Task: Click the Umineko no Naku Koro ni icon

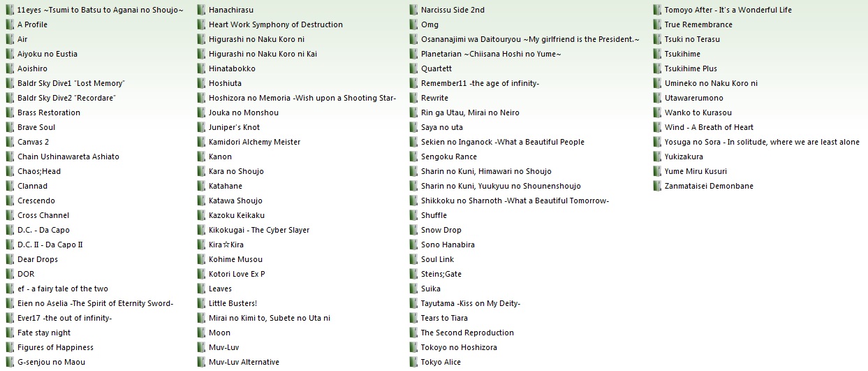Action: click(x=657, y=83)
